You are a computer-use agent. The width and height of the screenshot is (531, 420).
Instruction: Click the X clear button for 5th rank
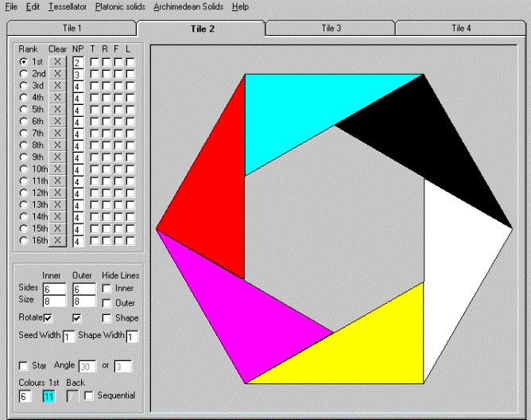pyautogui.click(x=57, y=109)
